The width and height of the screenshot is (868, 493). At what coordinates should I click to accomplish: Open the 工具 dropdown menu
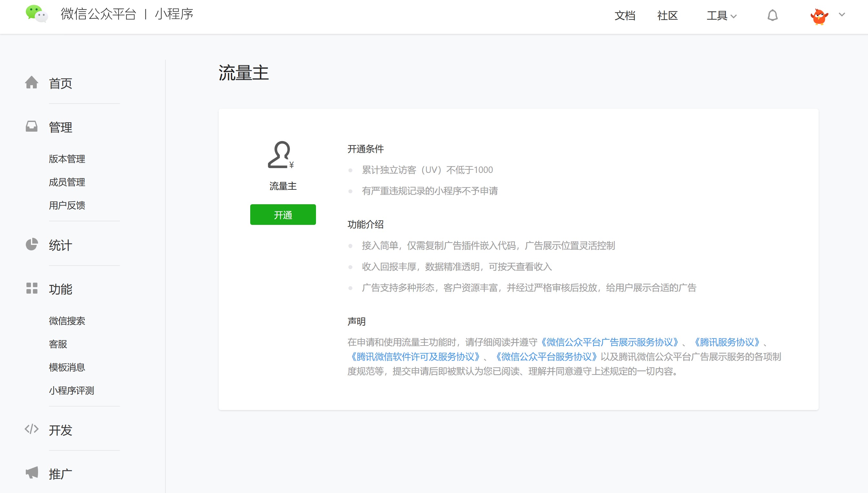[721, 15]
